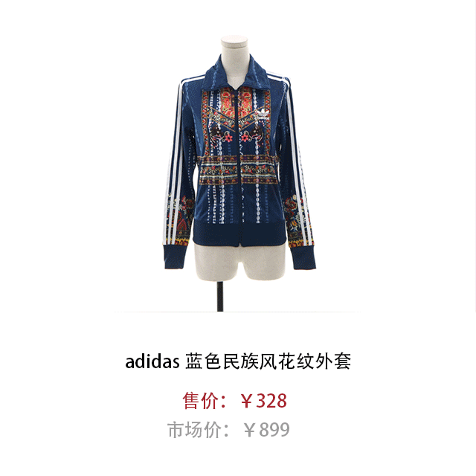This screenshot has width=476, height=476.
Task: Click the jacket's right striped sleeve cuff
Action: tap(303, 257)
